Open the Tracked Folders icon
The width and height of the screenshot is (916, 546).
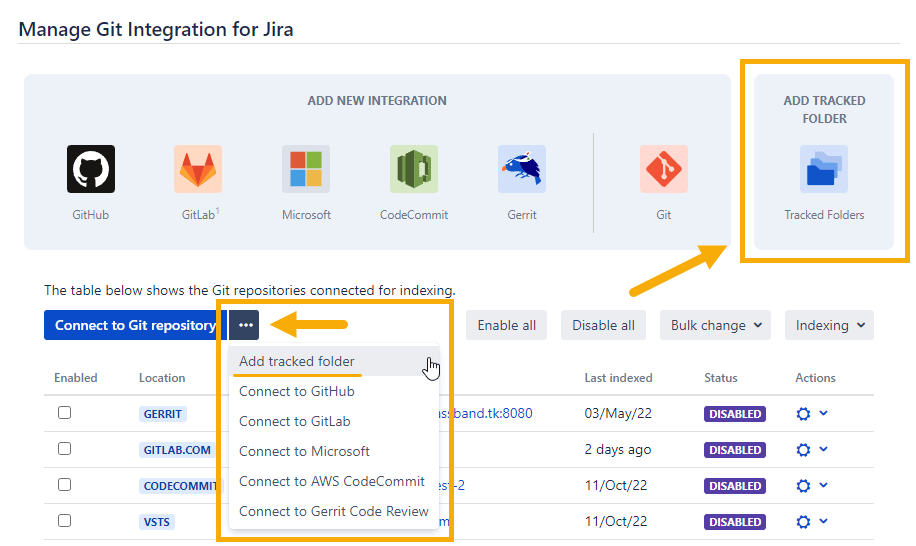click(824, 169)
